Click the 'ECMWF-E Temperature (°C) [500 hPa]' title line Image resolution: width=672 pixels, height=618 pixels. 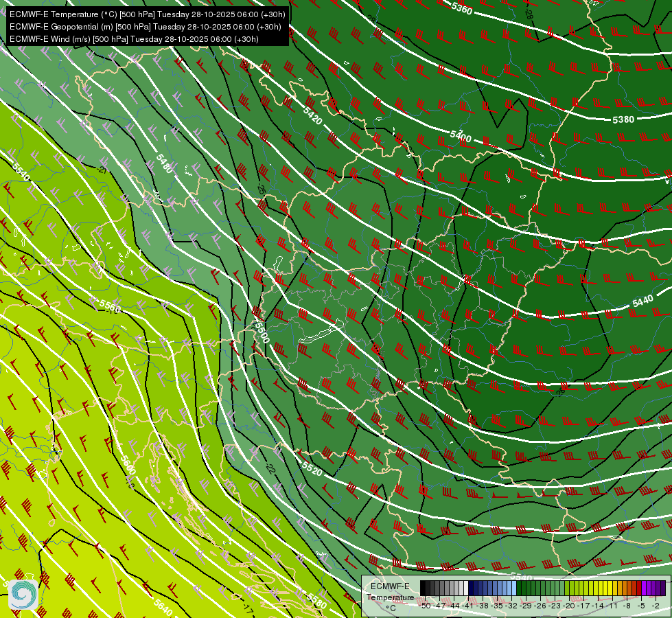(147, 14)
